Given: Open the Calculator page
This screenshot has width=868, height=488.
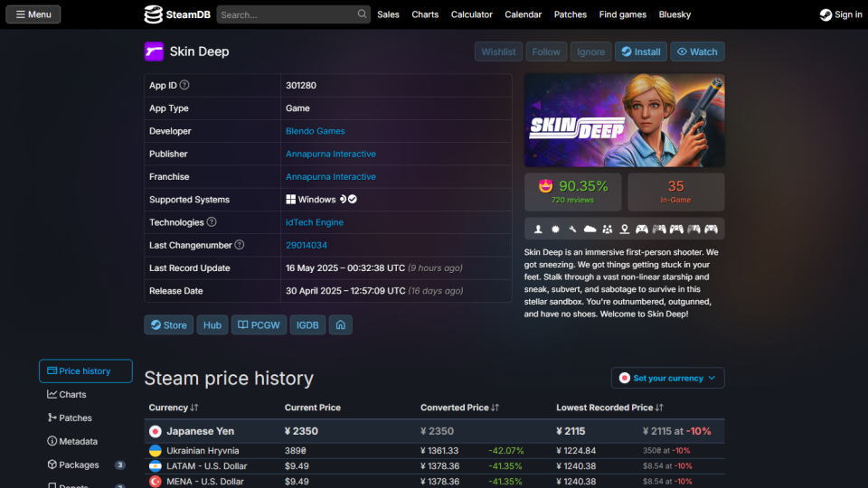Looking at the screenshot, I should [472, 14].
